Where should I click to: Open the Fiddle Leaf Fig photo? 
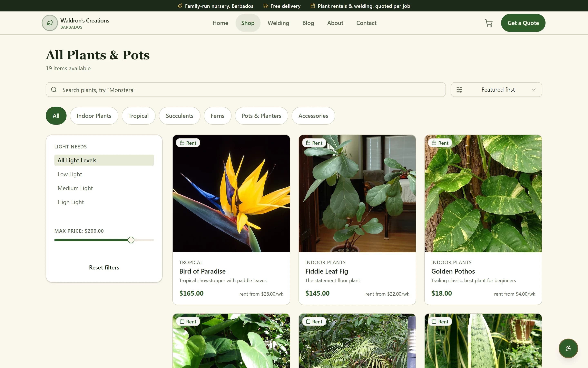tap(357, 193)
